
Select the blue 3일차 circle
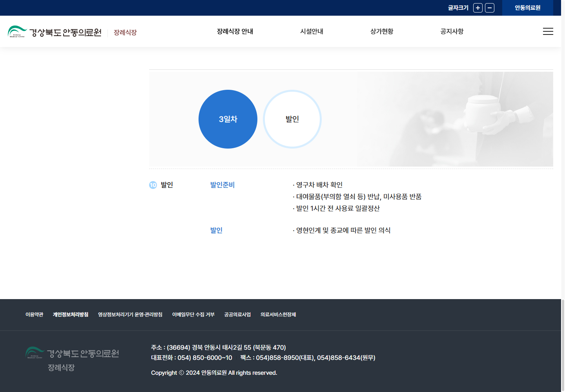click(228, 119)
